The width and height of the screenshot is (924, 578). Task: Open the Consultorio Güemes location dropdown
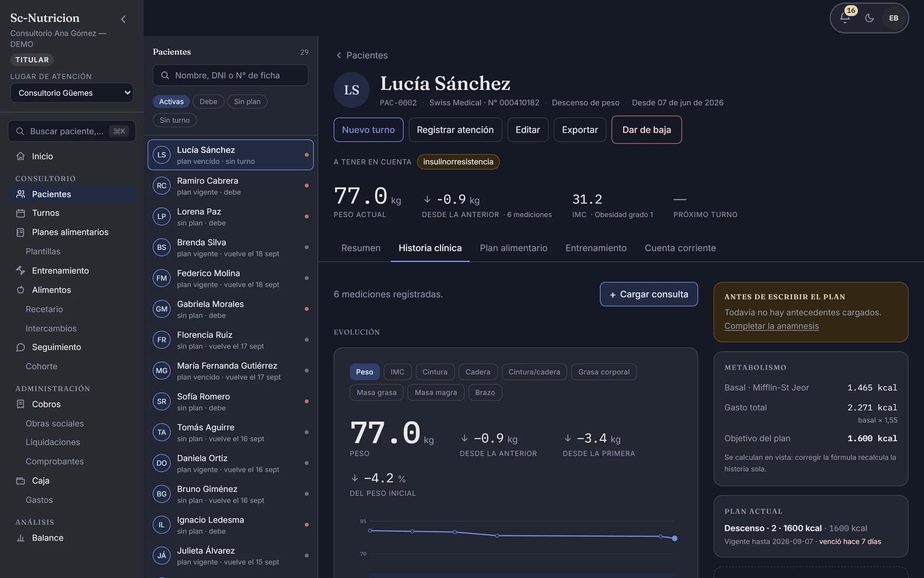[x=72, y=93]
